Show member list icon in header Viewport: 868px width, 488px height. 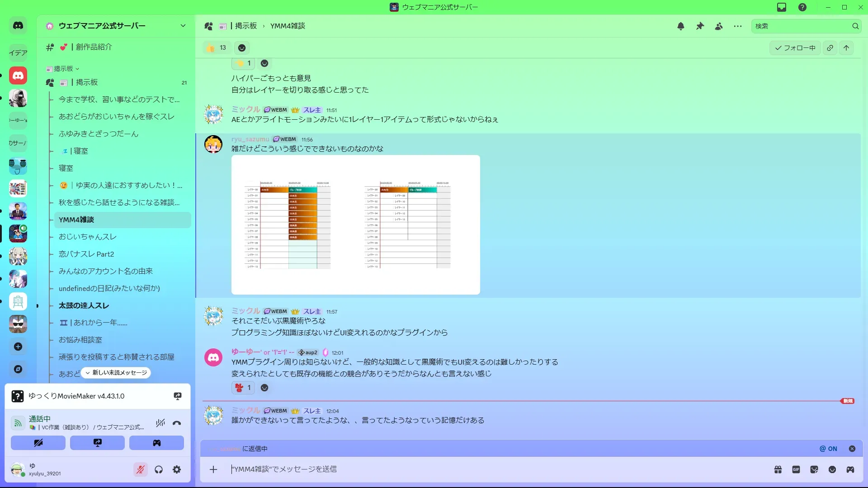(x=719, y=26)
